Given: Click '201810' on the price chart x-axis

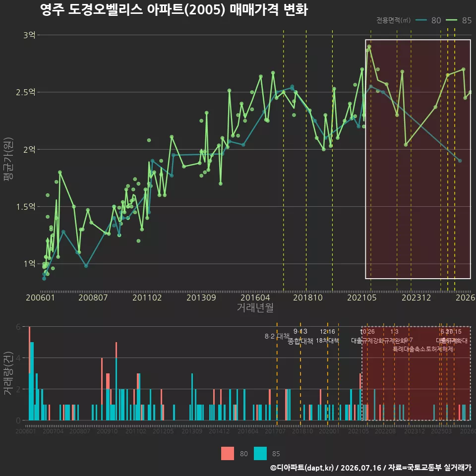Looking at the screenshot, I should pos(308,297).
